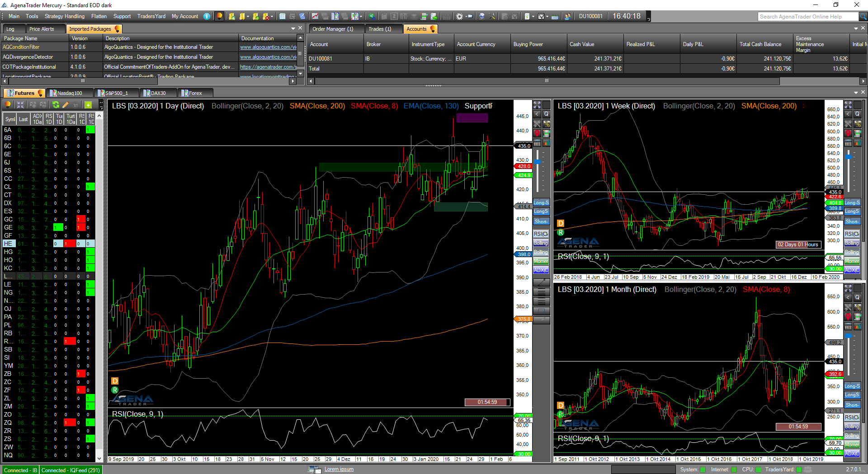
Task: Expand Imported Packages panel dropdown arrow
Action: click(293, 28)
